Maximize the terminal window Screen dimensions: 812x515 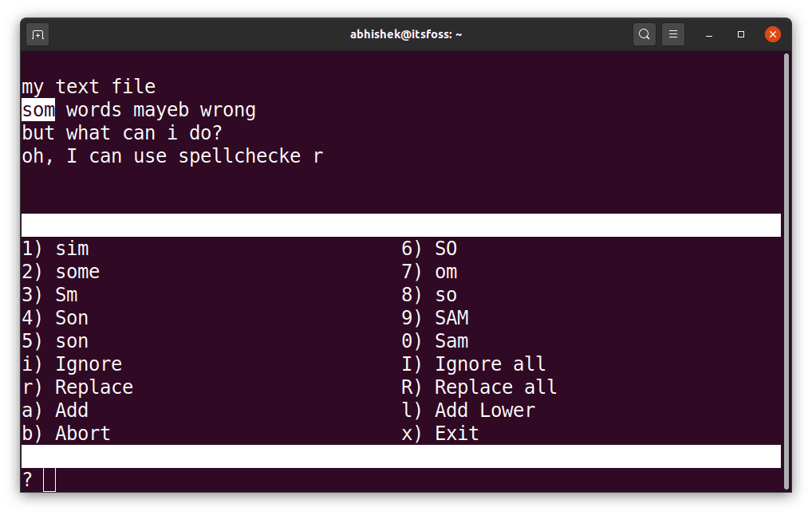click(x=739, y=35)
